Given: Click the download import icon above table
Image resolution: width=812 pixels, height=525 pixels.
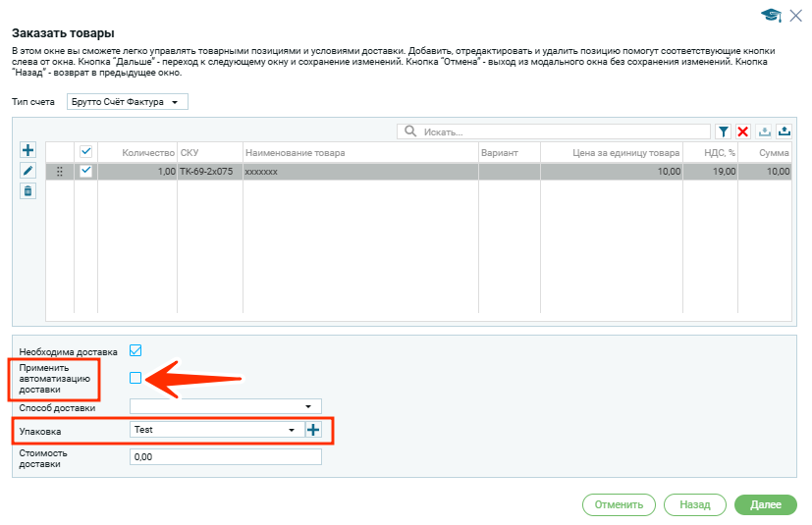Looking at the screenshot, I should click(x=764, y=131).
